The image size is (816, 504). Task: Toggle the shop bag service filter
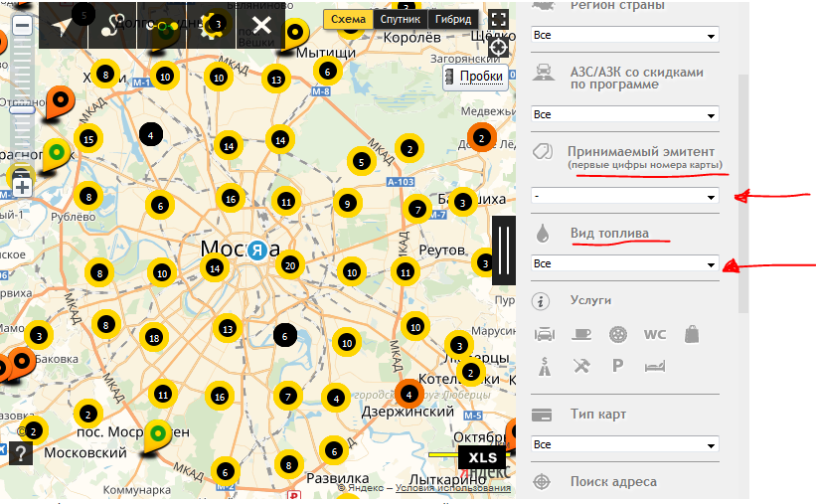click(692, 334)
